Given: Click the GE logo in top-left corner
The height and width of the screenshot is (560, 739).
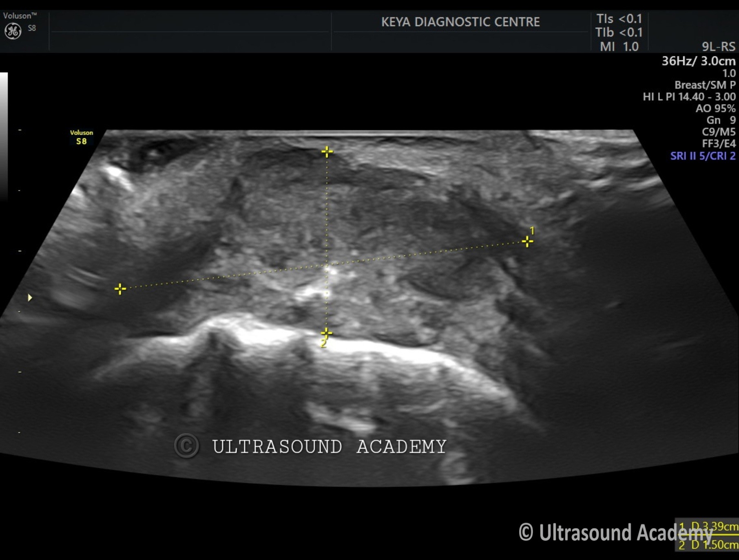Looking at the screenshot, I should (x=13, y=31).
